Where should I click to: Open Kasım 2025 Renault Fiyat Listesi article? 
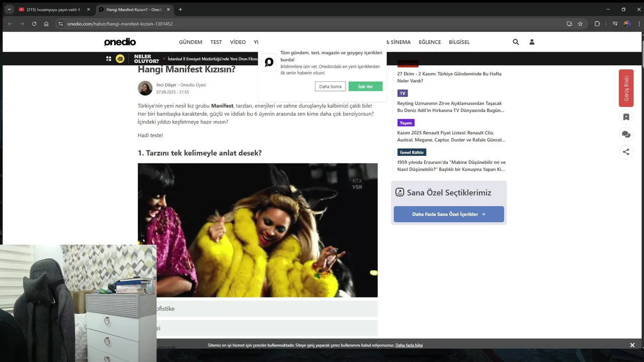(x=451, y=136)
